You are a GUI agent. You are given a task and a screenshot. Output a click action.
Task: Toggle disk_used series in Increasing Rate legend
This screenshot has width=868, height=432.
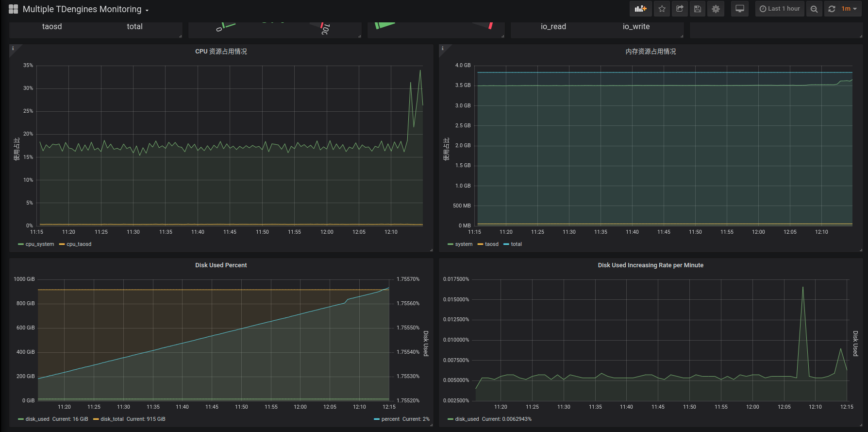467,419
